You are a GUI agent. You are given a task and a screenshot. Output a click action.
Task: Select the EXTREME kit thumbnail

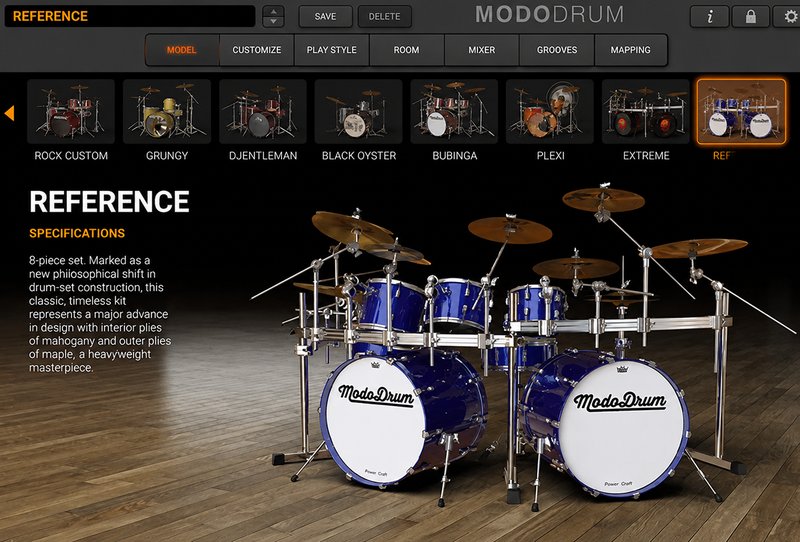click(x=646, y=111)
